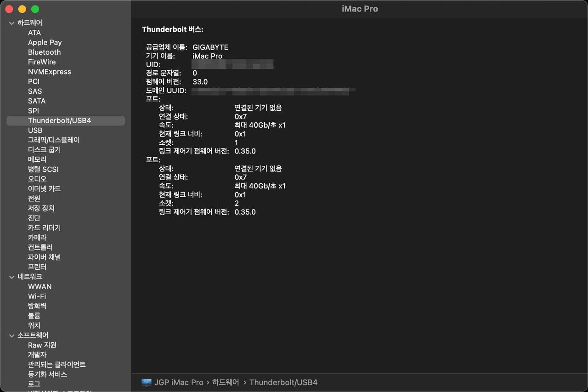Click the socket 1 value
Viewport: 588px width, 392px height.
(x=237, y=142)
